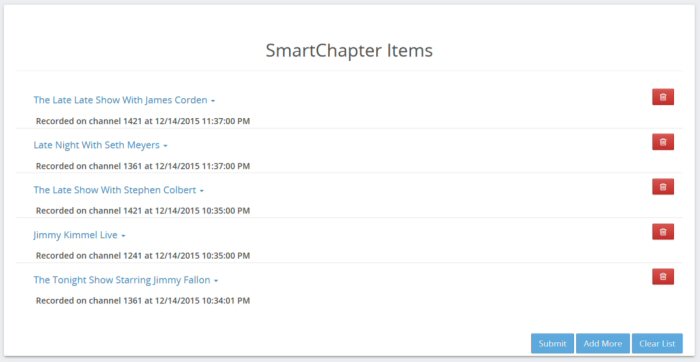Click recording info for channel 1241 entry

pos(143,256)
